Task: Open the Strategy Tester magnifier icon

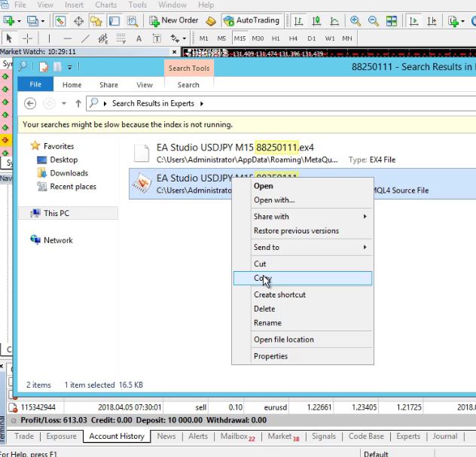Action: click(x=133, y=21)
